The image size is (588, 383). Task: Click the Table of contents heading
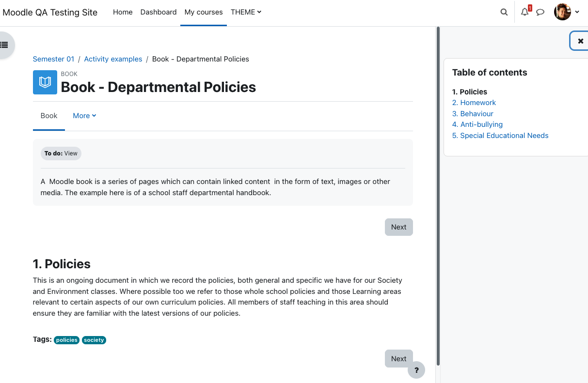[490, 73]
